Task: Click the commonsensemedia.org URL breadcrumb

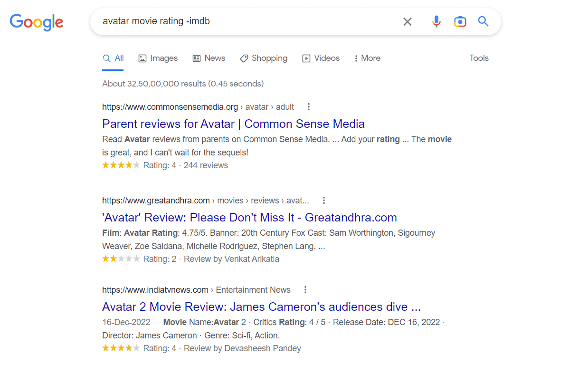Action: pyautogui.click(x=198, y=106)
